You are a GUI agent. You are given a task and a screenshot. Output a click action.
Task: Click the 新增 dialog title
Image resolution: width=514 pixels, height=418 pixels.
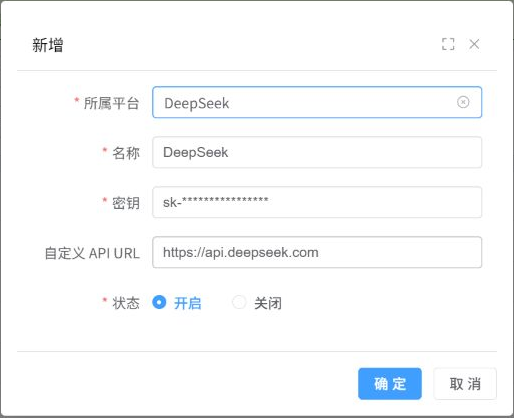[x=47, y=45]
